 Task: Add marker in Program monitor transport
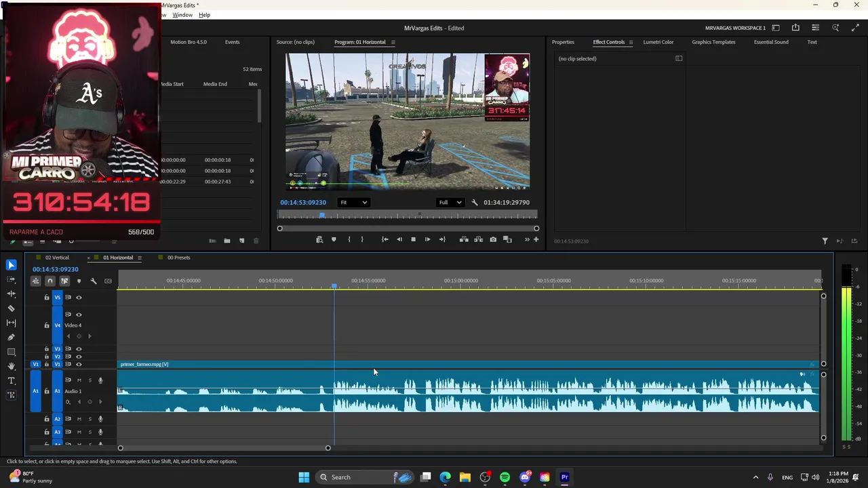click(334, 239)
